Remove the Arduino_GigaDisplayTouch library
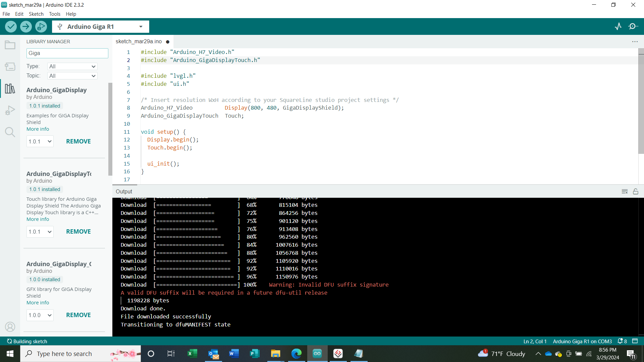 (x=78, y=232)
